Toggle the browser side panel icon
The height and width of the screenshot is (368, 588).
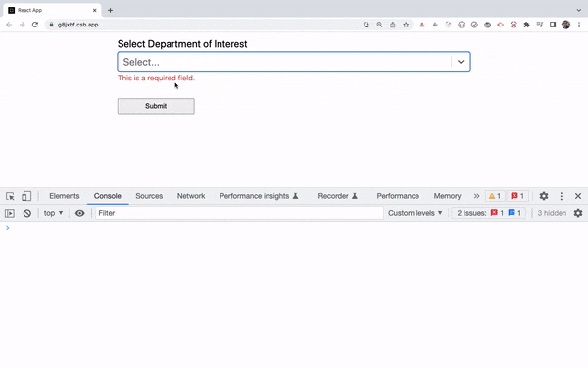pos(553,25)
